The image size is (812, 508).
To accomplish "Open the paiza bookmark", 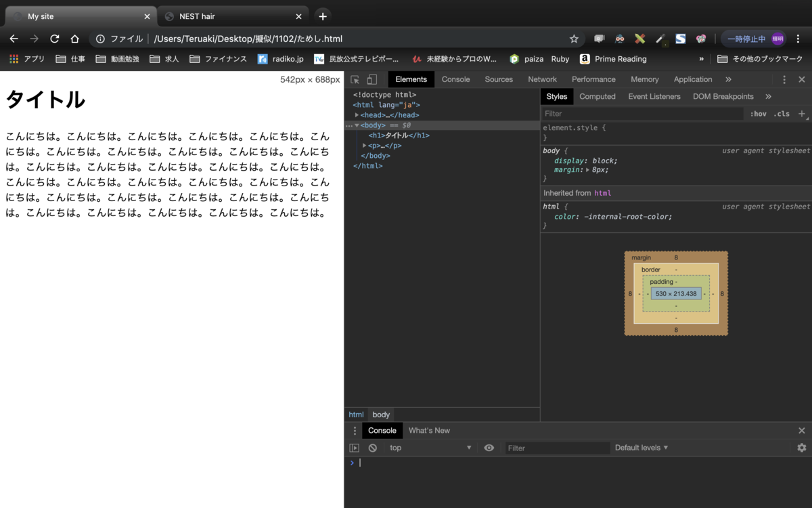I will pyautogui.click(x=526, y=59).
